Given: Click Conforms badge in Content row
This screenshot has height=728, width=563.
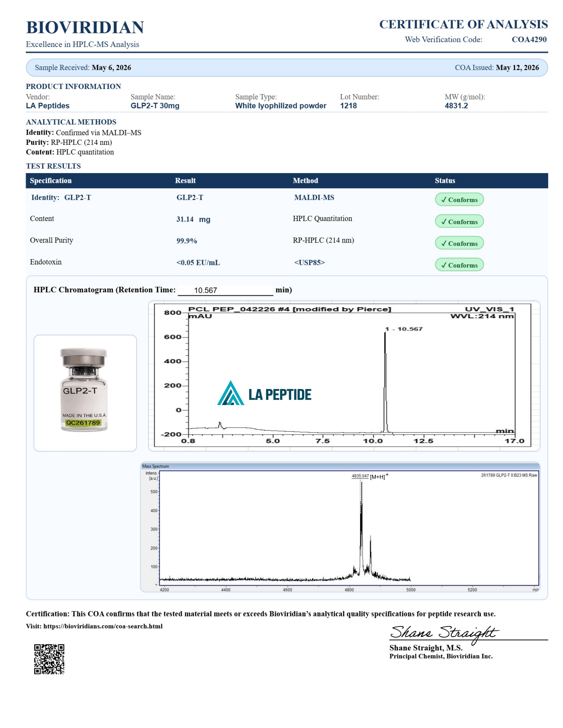Looking at the screenshot, I should click(459, 221).
